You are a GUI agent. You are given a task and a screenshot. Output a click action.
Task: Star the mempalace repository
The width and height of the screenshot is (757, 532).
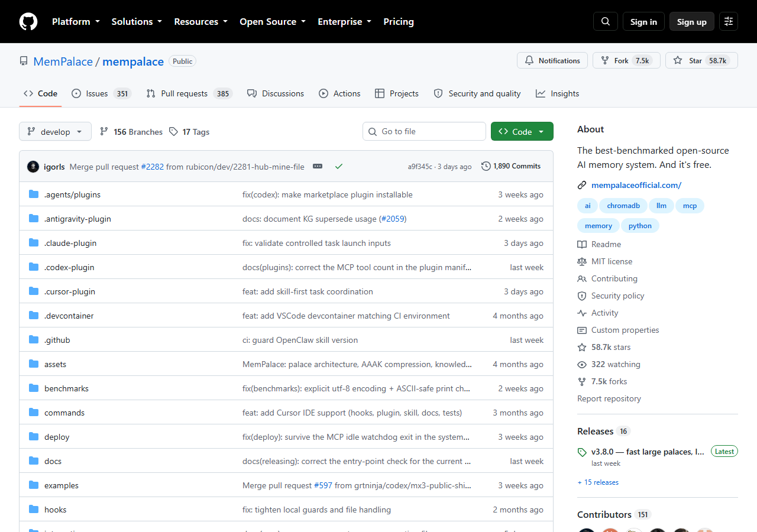tap(701, 60)
